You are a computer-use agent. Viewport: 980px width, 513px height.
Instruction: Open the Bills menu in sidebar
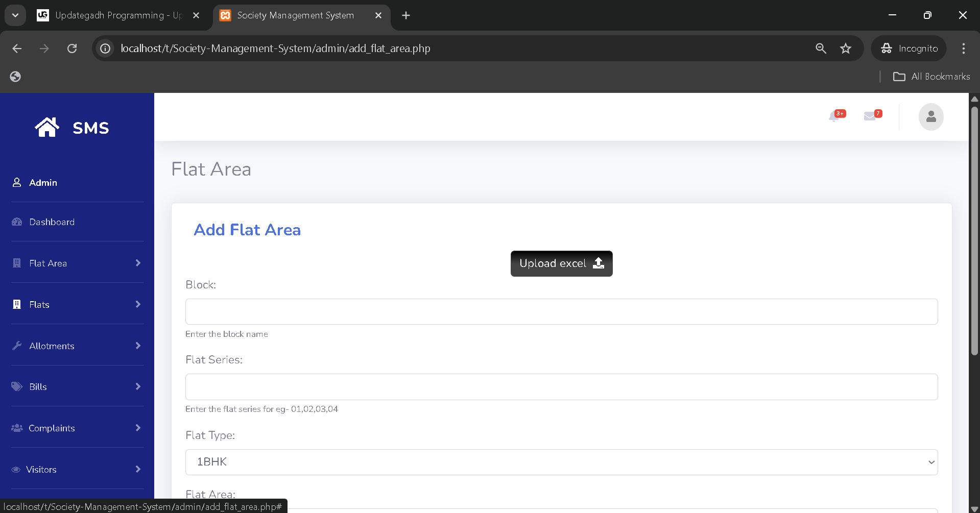tap(77, 387)
